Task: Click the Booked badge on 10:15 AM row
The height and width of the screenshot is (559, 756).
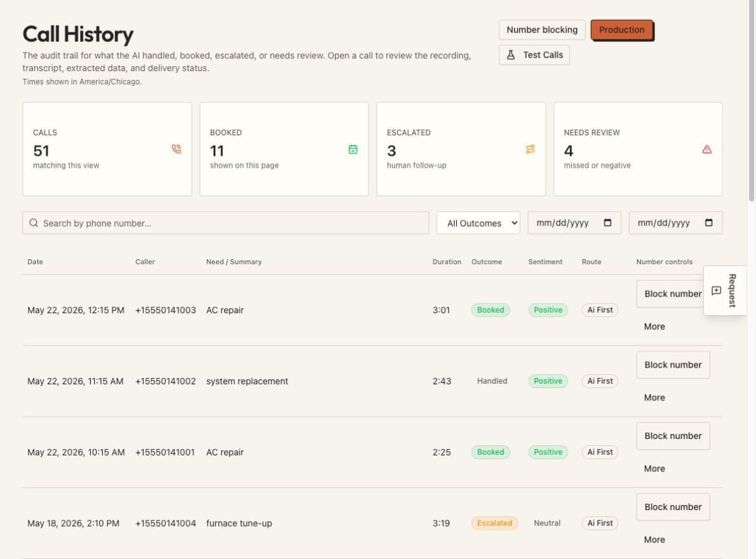Action: tap(490, 452)
